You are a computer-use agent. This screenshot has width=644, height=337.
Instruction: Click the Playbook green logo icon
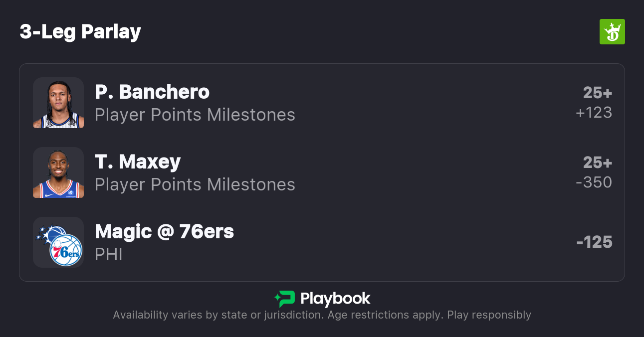click(285, 299)
